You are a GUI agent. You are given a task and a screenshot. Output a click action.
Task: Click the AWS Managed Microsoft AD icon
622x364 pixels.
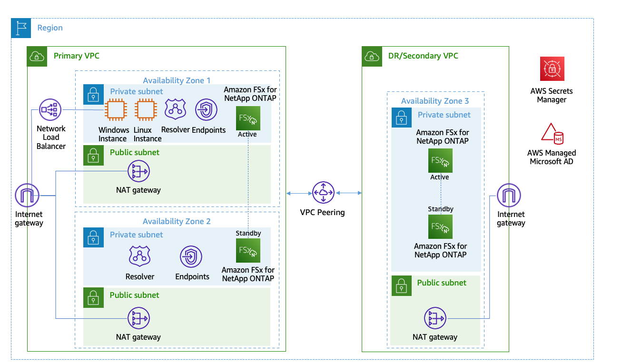click(553, 135)
